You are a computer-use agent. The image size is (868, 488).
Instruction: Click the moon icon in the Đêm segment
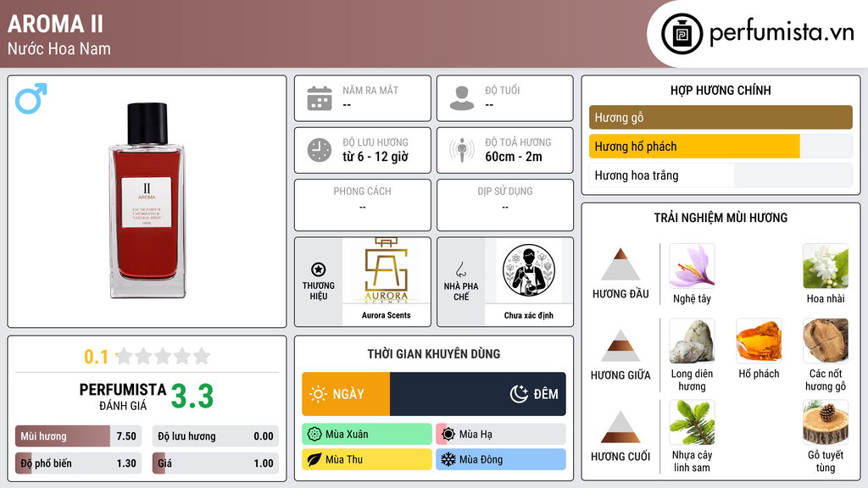click(x=519, y=394)
